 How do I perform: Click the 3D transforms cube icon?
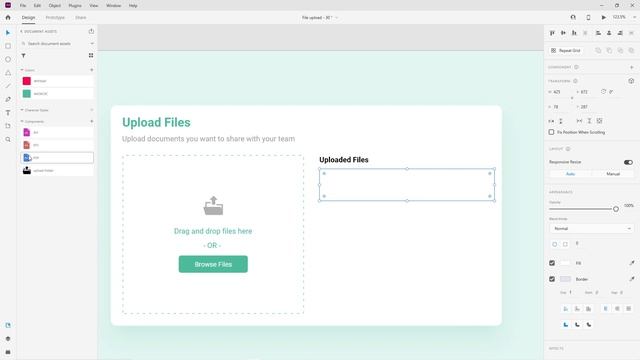(631, 81)
